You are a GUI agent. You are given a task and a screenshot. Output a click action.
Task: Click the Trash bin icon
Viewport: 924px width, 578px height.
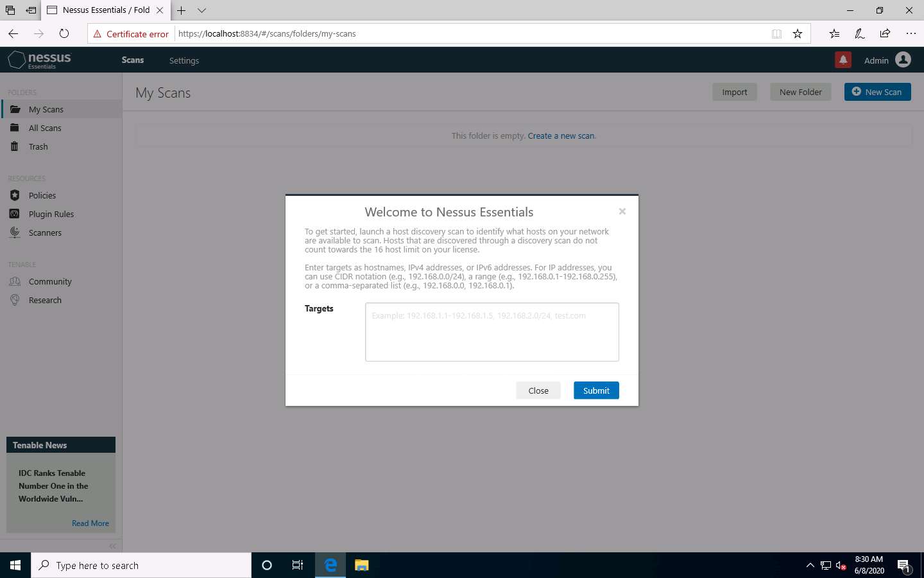coord(15,146)
